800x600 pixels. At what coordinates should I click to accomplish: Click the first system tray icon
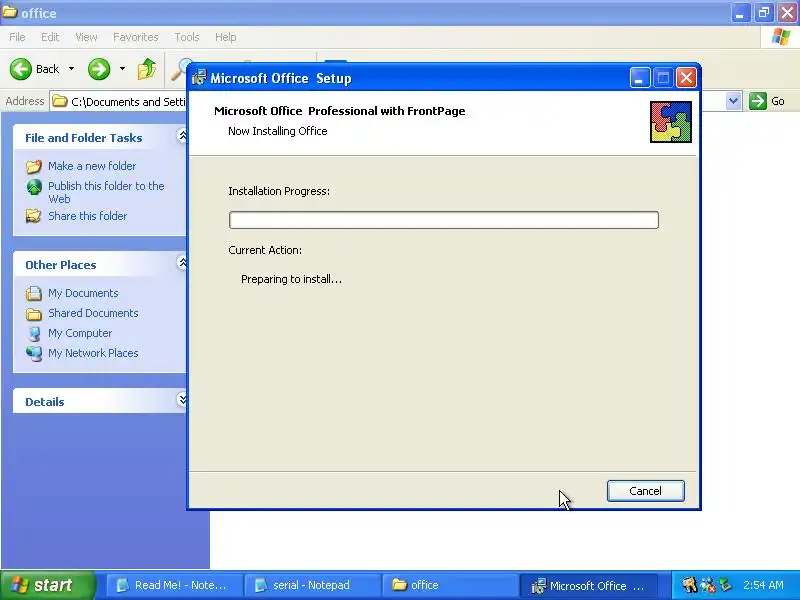click(x=690, y=585)
